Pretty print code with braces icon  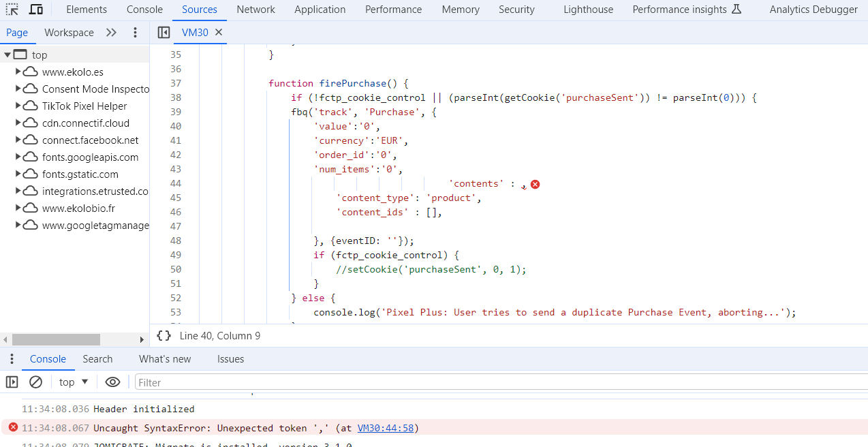pos(164,336)
